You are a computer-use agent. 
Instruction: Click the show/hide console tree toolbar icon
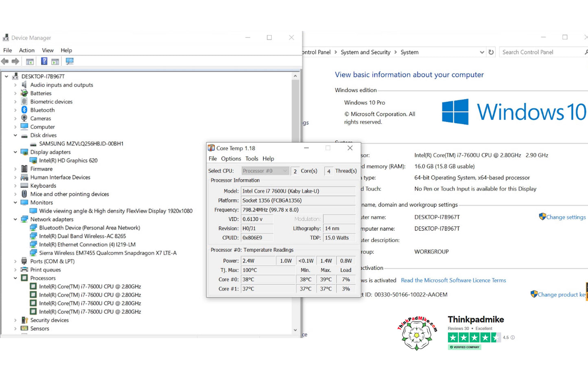pyautogui.click(x=30, y=61)
